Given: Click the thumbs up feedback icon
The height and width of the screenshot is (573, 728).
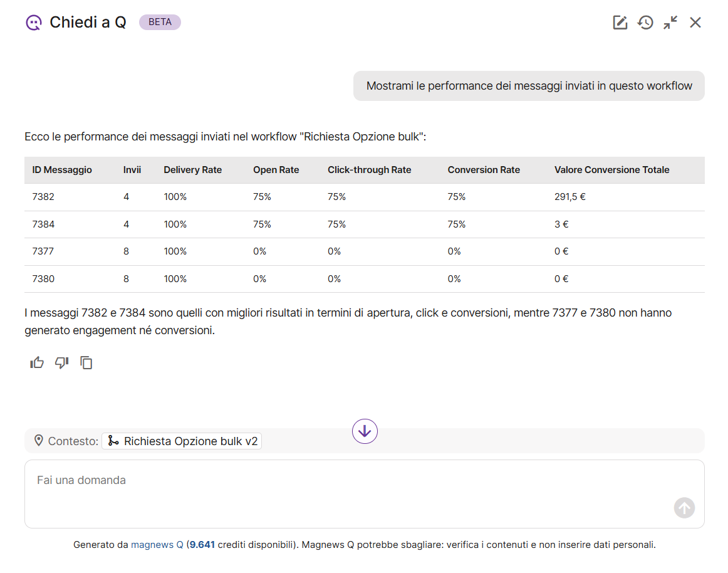Looking at the screenshot, I should point(37,362).
